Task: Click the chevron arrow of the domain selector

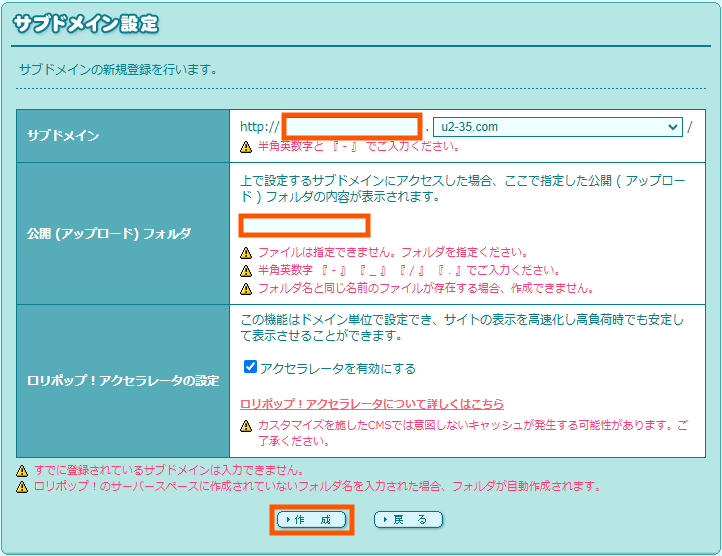Action: coord(670,127)
